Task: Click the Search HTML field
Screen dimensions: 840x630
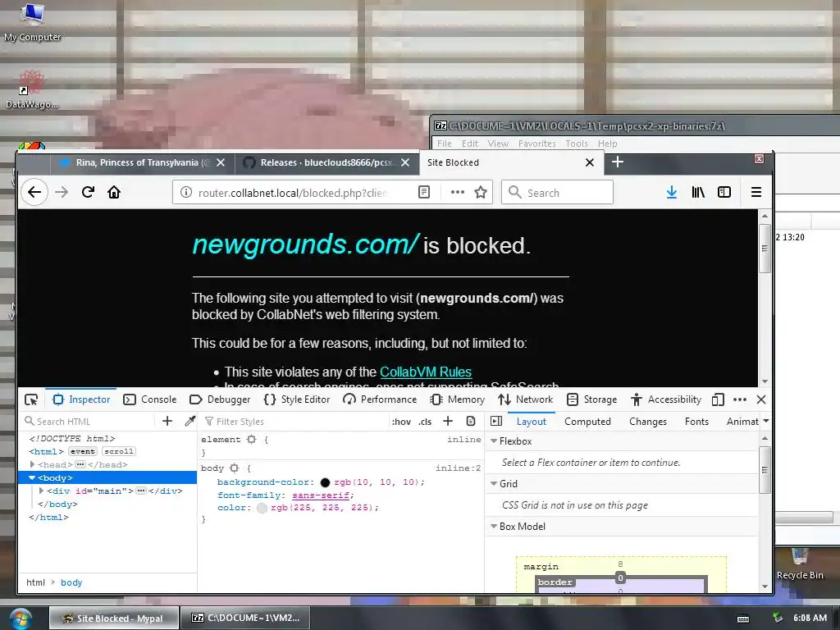Action: (89, 422)
